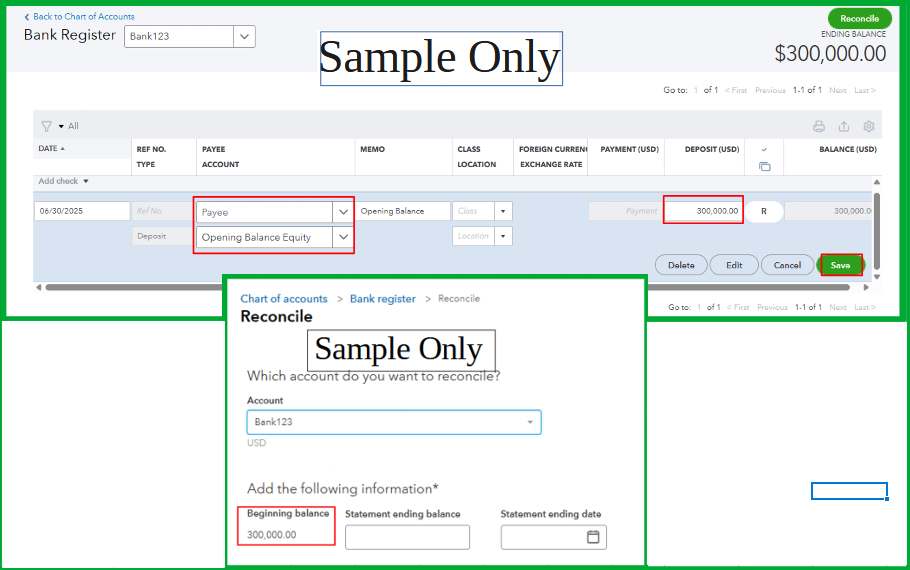
Task: Click the Last link in top pagination
Action: (x=865, y=91)
